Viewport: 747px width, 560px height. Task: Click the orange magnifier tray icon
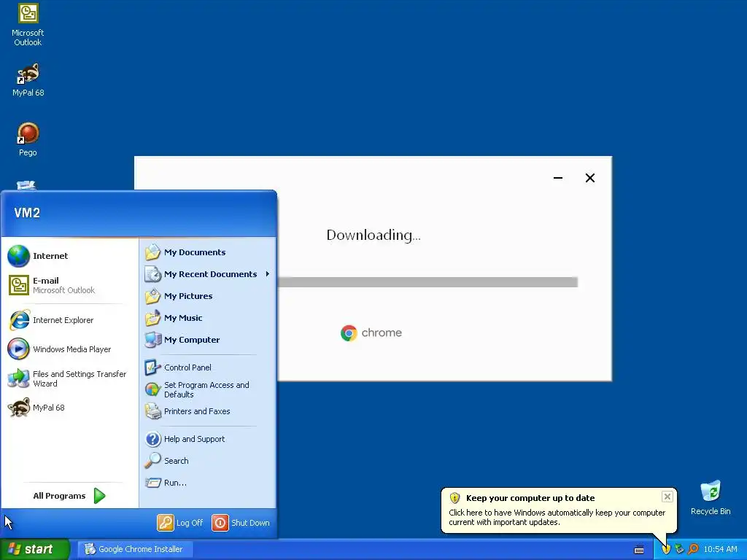[x=693, y=549]
